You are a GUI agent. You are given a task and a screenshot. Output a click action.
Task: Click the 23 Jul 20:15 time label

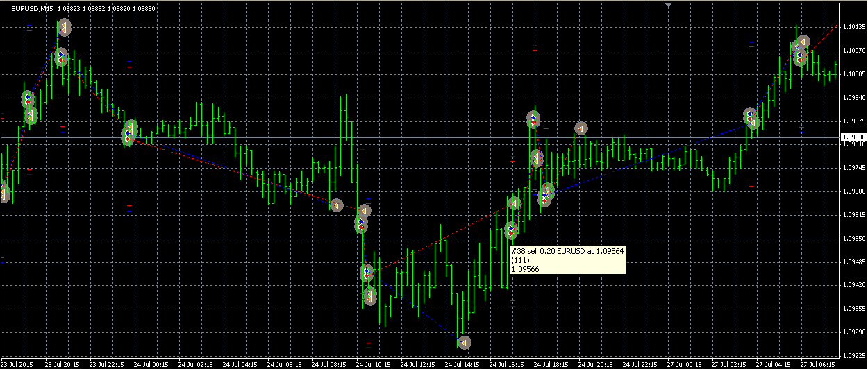[x=62, y=364]
